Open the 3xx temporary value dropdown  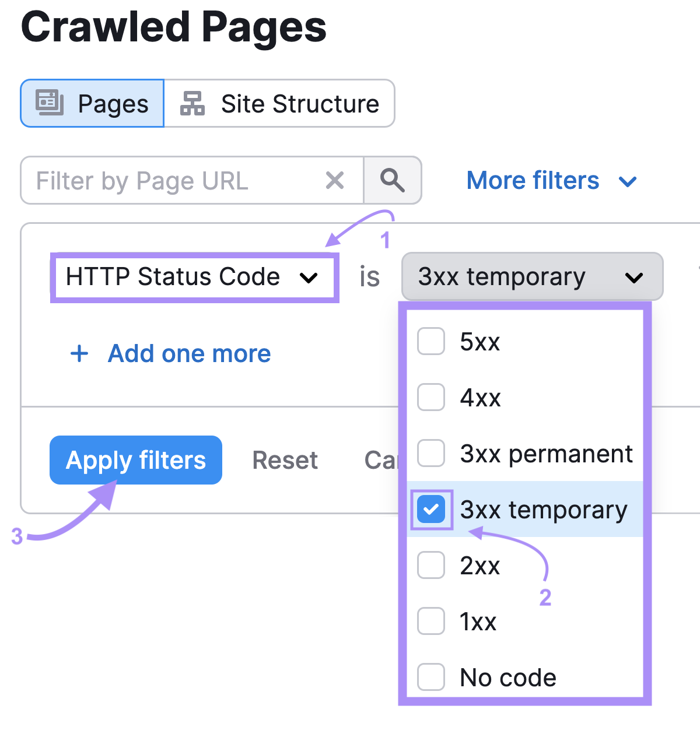tap(531, 277)
